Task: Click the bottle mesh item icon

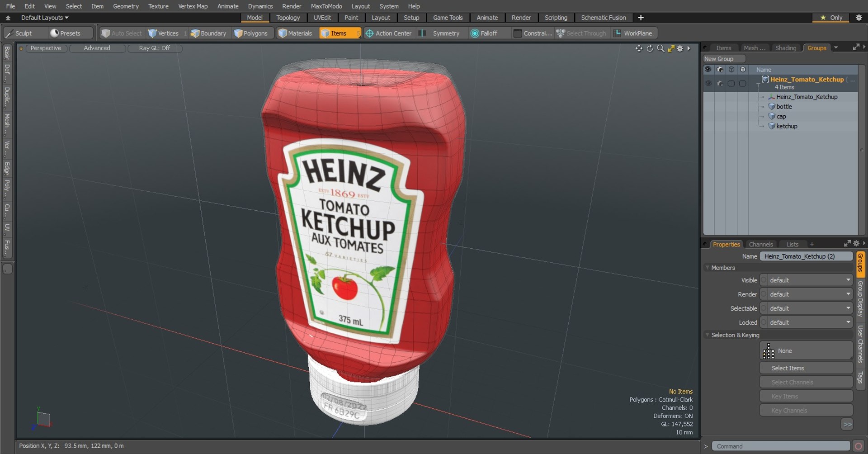Action: 772,107
